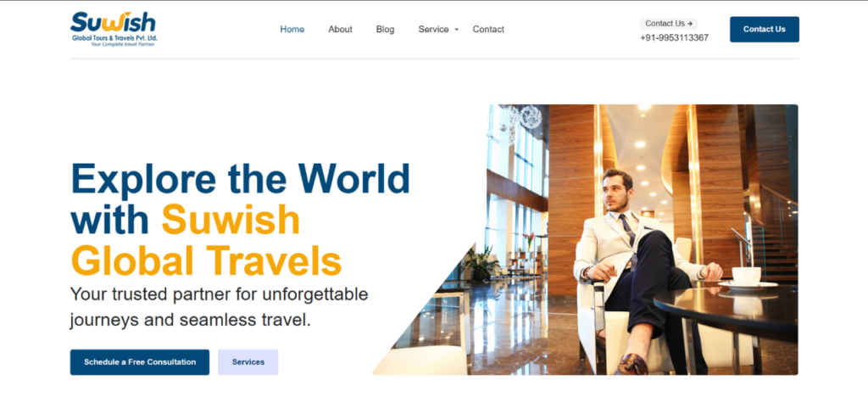868x397 pixels.
Task: Click Schedule a Free Consultation button
Action: point(140,362)
